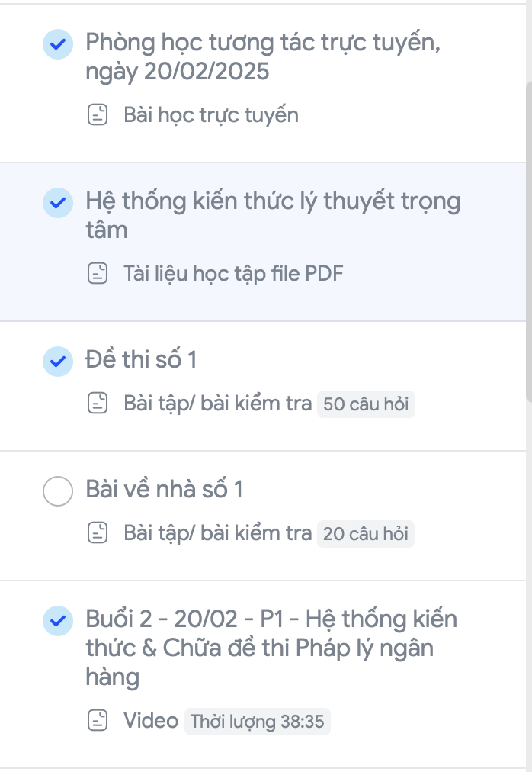Viewport: 532px width, 772px height.
Task: Click document icon beside Video label
Action: (98, 720)
